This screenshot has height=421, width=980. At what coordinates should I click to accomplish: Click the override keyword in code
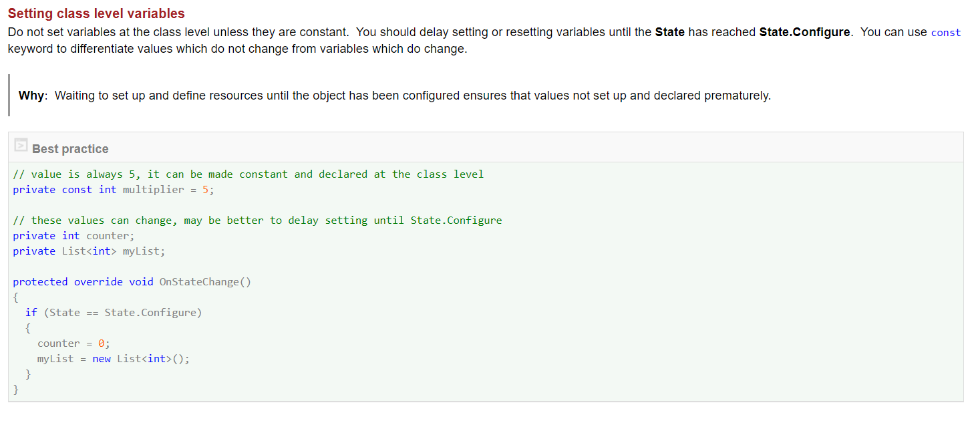tap(98, 282)
